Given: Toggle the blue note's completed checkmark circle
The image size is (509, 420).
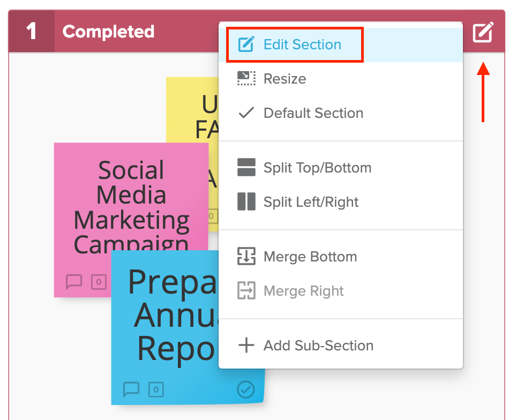Looking at the screenshot, I should click(x=246, y=389).
